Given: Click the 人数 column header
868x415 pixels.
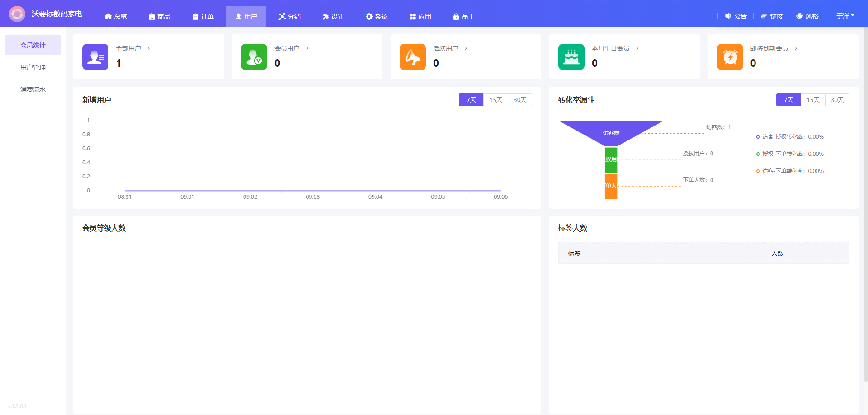Looking at the screenshot, I should [806, 253].
